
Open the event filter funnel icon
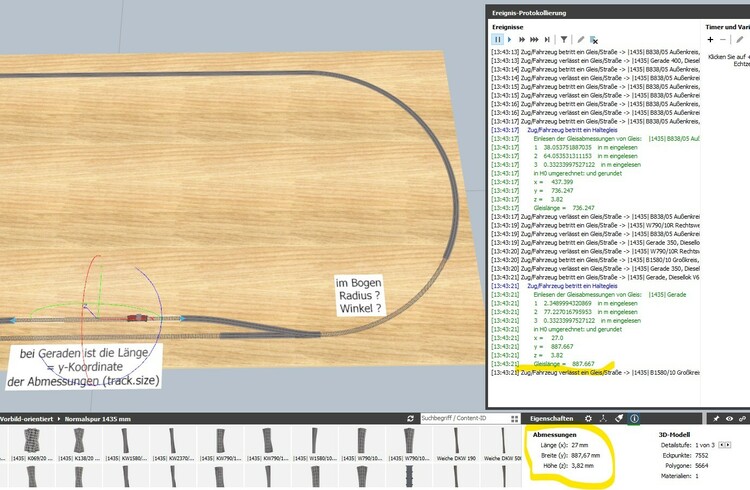coord(564,40)
